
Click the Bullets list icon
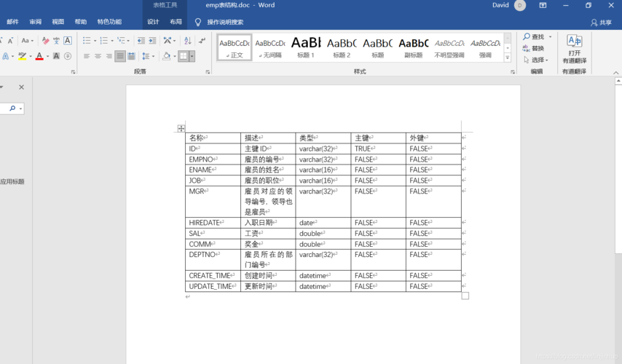tap(87, 41)
